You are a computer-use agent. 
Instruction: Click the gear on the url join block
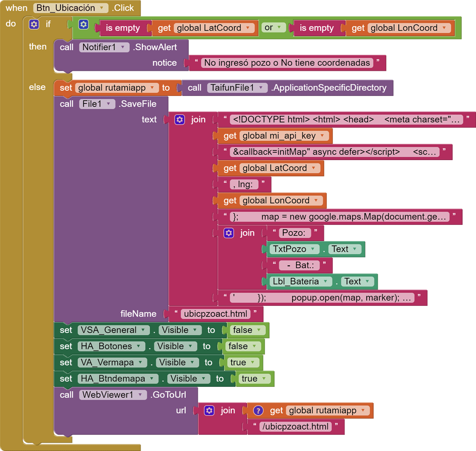coord(209,410)
